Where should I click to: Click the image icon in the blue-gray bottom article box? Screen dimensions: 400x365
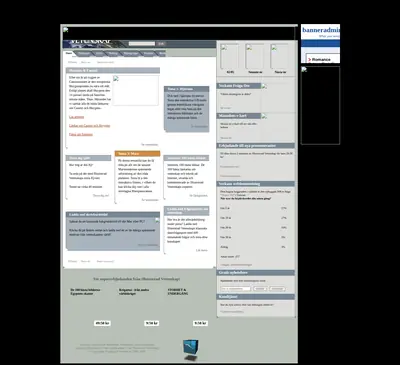point(157,220)
